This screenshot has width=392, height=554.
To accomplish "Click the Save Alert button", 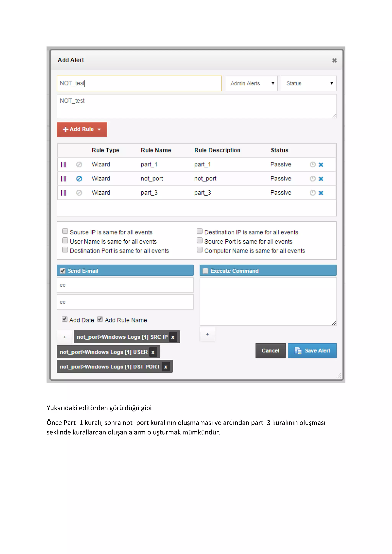I will tap(312, 351).
